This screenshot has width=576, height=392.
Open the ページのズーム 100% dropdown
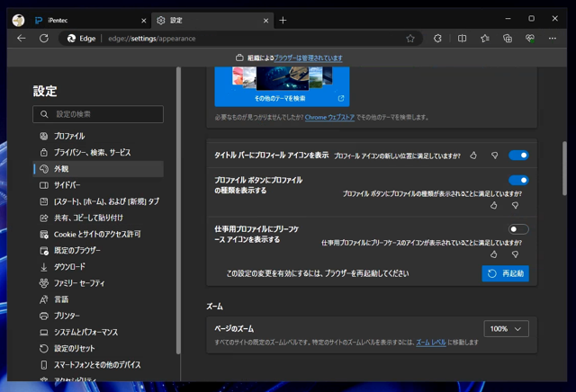click(506, 328)
